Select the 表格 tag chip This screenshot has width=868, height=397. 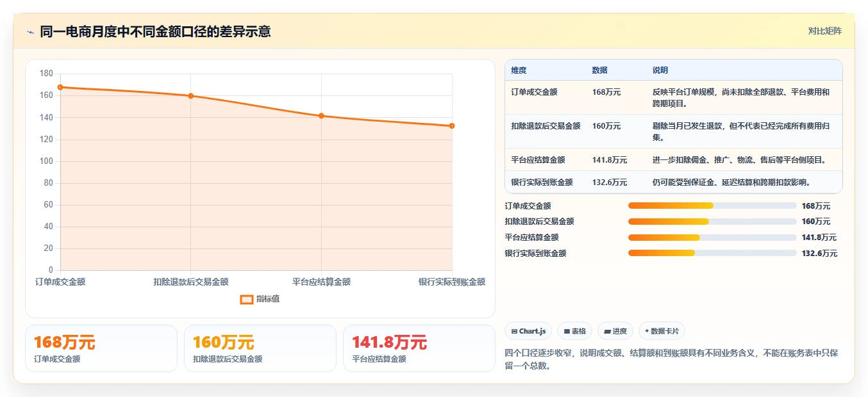point(575,331)
